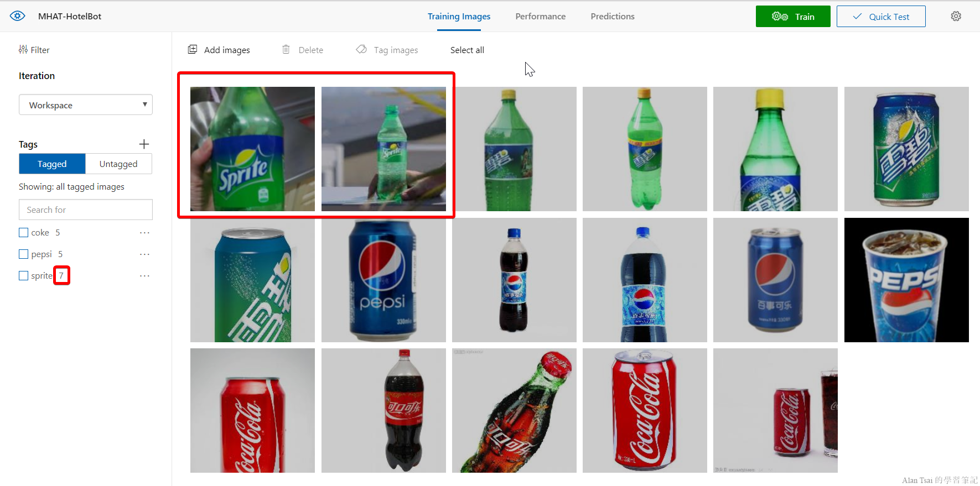Click the checkmark icon on Quick Test

pyautogui.click(x=857, y=17)
